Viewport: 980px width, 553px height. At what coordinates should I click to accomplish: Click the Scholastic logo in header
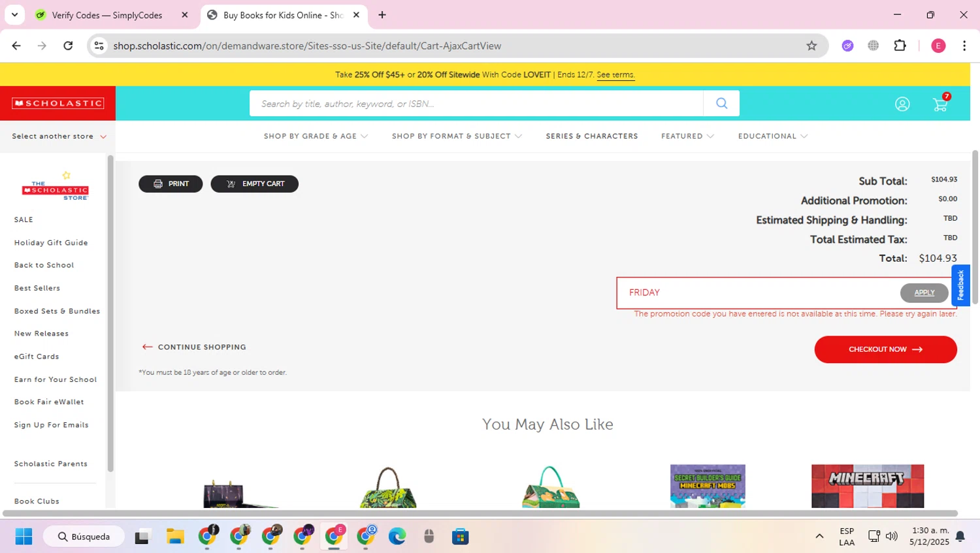pyautogui.click(x=57, y=103)
